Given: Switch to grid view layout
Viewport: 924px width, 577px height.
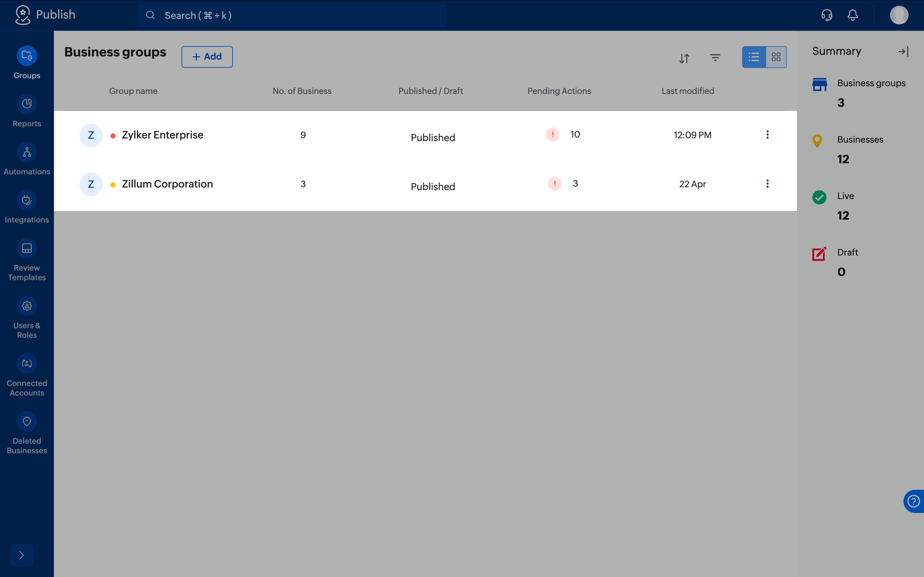Looking at the screenshot, I should click(776, 57).
